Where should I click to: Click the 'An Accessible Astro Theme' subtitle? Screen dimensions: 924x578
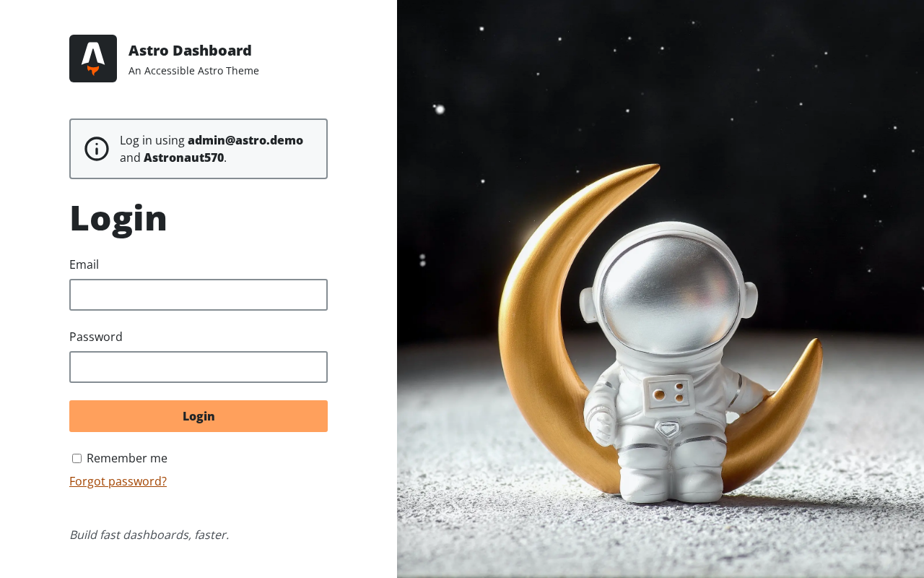click(x=193, y=71)
